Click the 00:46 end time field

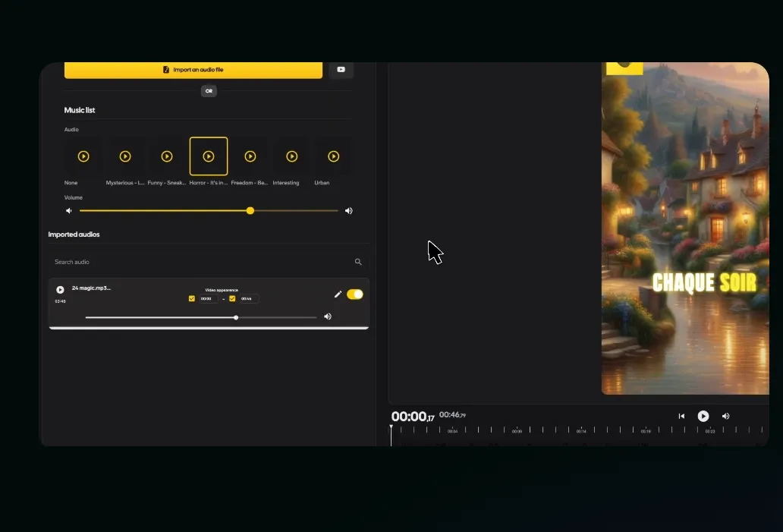tap(248, 299)
